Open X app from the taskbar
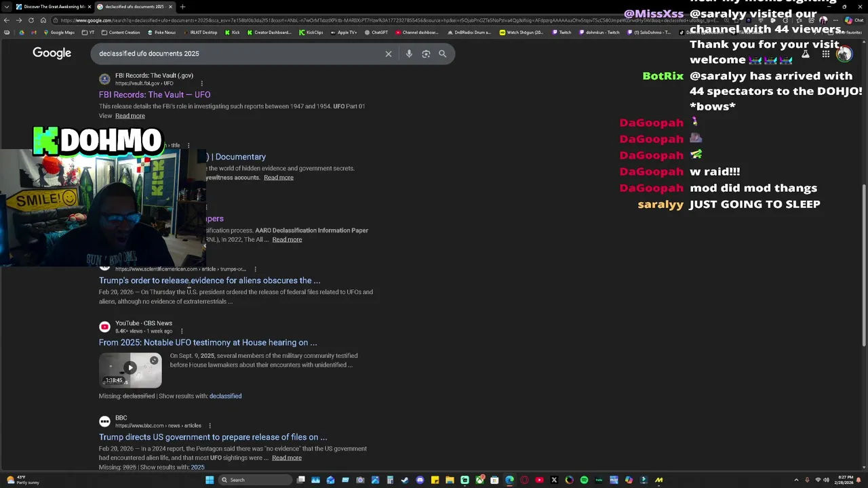Image resolution: width=868 pixels, height=488 pixels. [554, 480]
